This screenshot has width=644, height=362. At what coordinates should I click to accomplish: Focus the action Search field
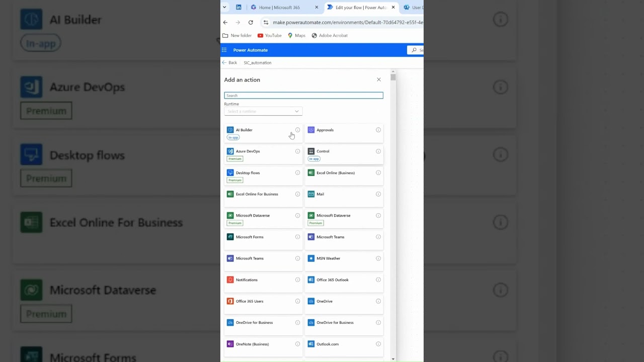pyautogui.click(x=303, y=96)
